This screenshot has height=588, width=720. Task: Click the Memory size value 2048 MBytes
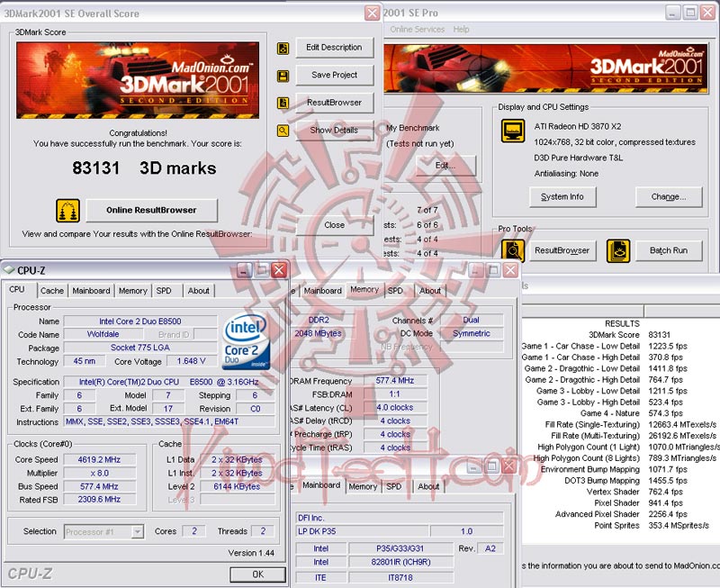tap(319, 333)
